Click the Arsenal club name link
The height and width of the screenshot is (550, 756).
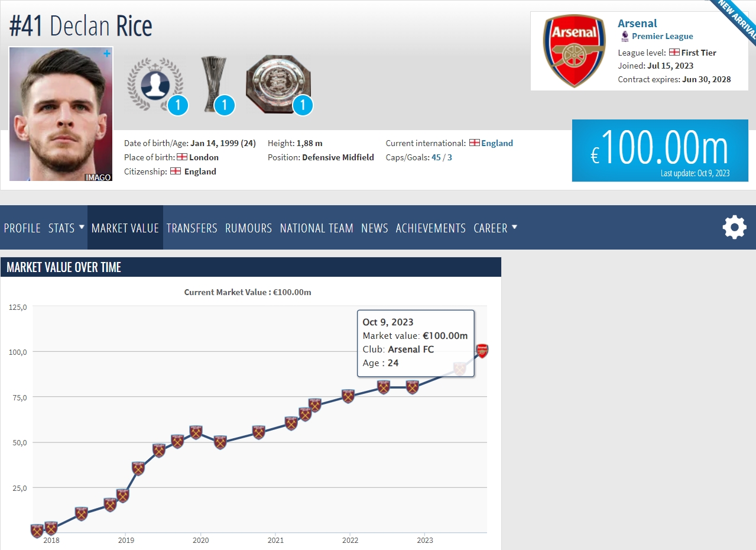coord(637,23)
